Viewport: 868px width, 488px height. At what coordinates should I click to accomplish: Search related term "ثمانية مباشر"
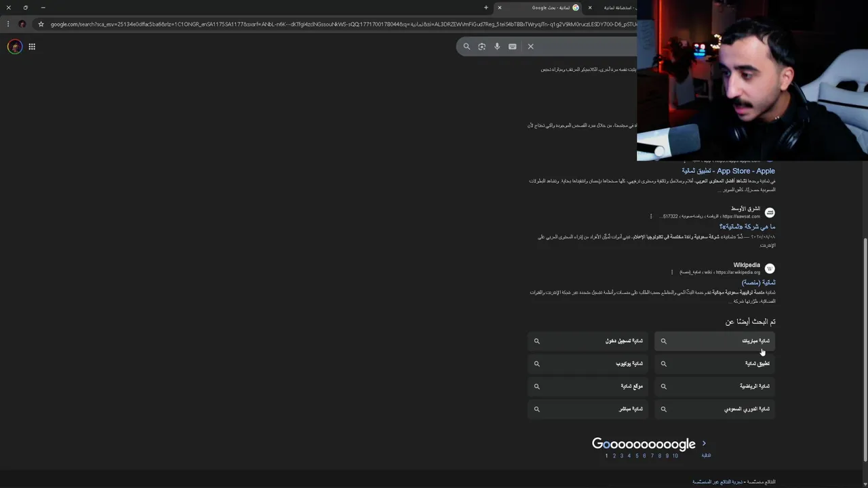588,409
